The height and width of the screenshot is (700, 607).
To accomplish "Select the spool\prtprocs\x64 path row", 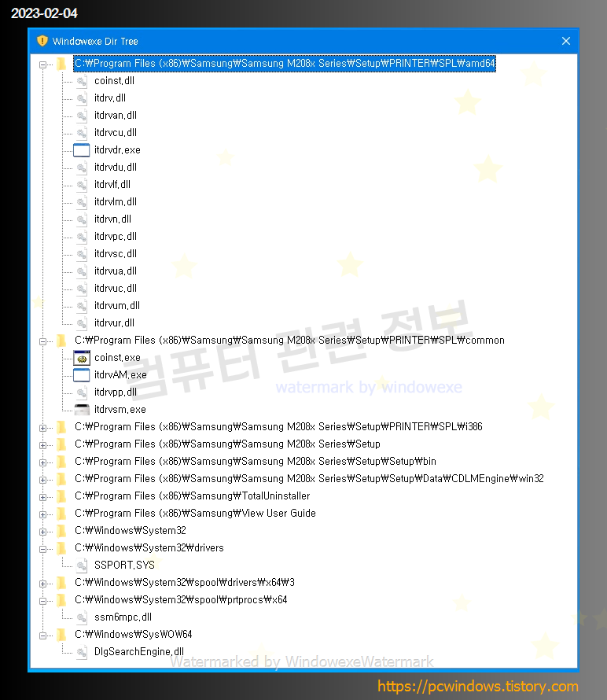I will point(181,600).
